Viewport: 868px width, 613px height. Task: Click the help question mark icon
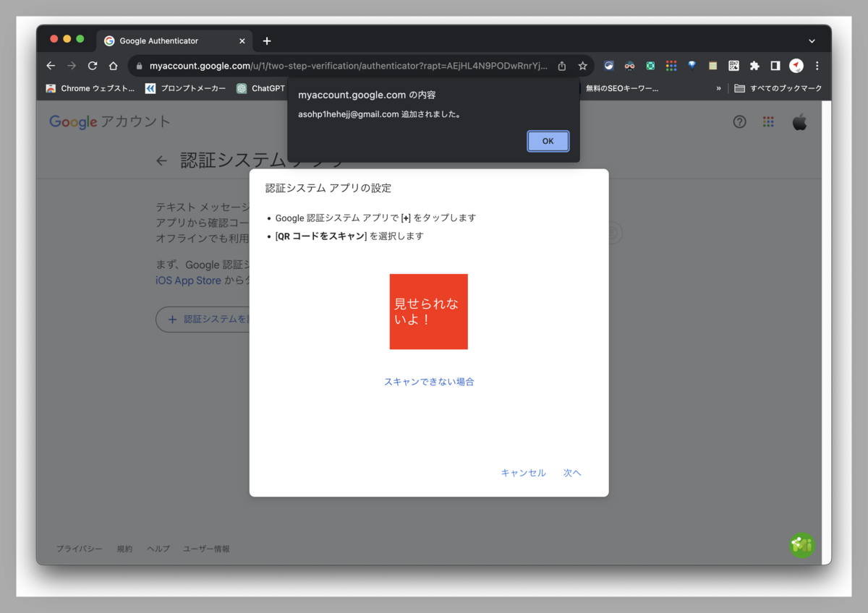pyautogui.click(x=739, y=121)
